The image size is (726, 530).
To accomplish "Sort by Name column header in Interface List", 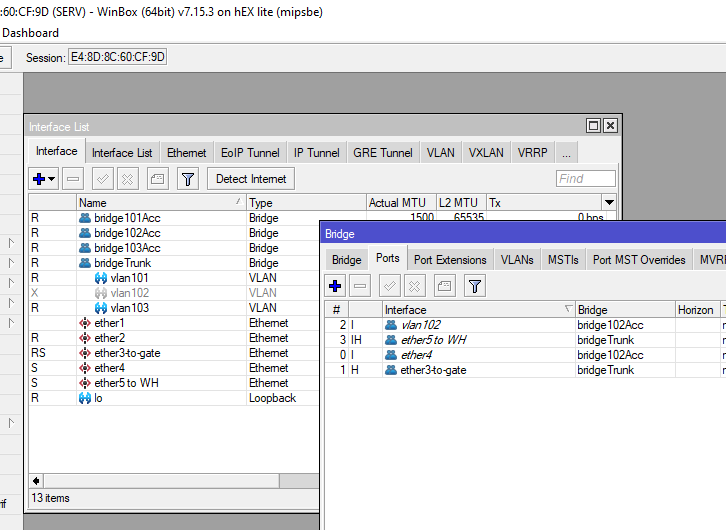I will pyautogui.click(x=161, y=203).
